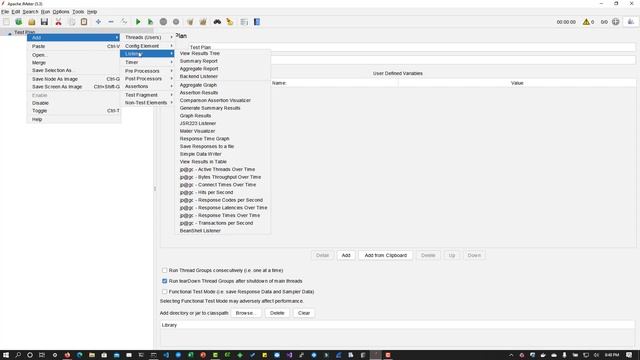640x360 pixels.
Task: Start the test with green play icon
Action: coord(138,22)
